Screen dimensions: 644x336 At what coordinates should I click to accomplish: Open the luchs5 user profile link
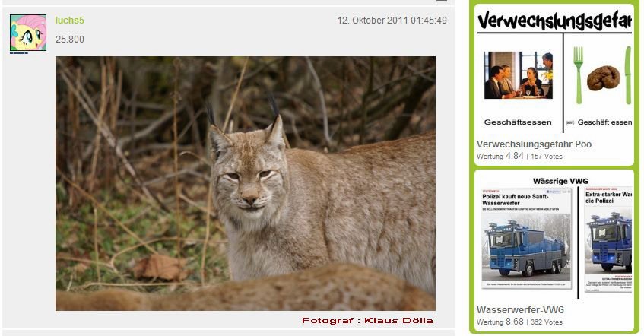70,20
